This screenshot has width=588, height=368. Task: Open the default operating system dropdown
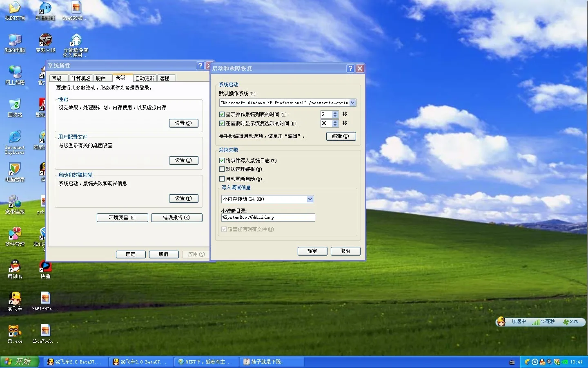point(353,103)
